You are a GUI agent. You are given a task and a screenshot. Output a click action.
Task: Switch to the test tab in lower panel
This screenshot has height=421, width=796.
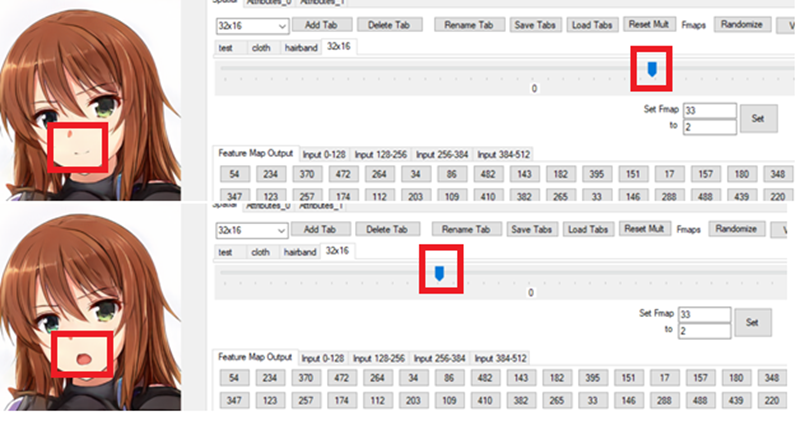pos(225,252)
